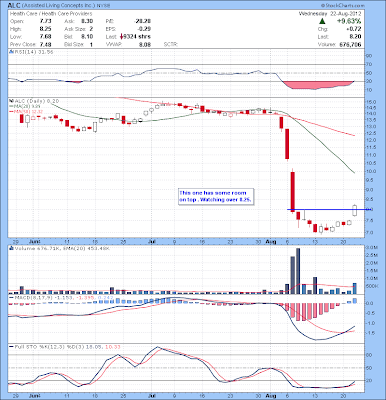Click the ALC ticker symbol in the title
The width and height of the screenshot is (386, 400).
pos(14,6)
